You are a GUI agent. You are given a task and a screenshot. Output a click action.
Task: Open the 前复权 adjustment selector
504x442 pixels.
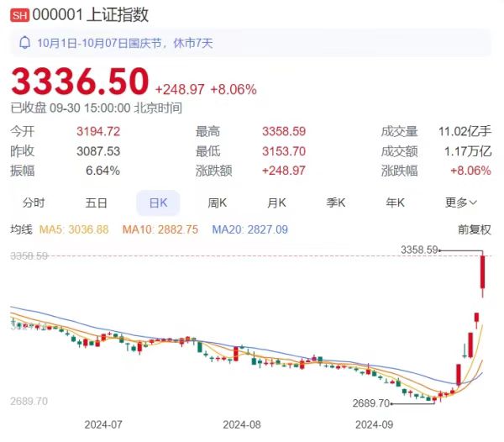pos(474,229)
